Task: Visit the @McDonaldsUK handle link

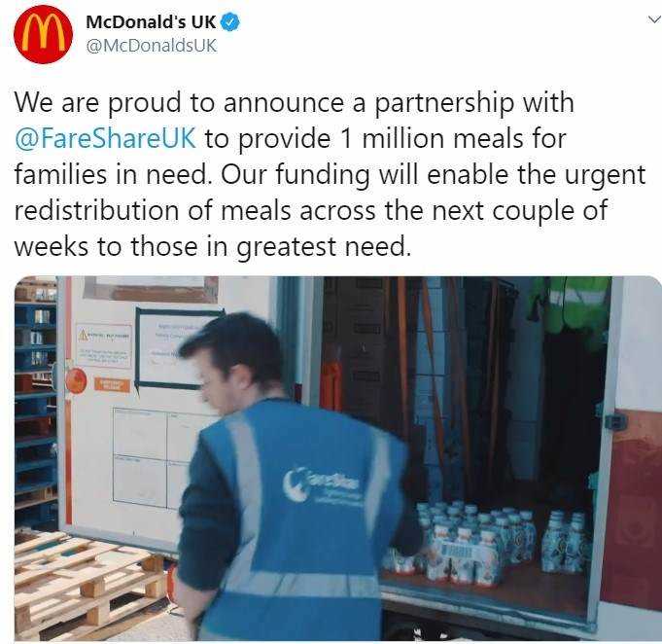Action: tap(151, 46)
